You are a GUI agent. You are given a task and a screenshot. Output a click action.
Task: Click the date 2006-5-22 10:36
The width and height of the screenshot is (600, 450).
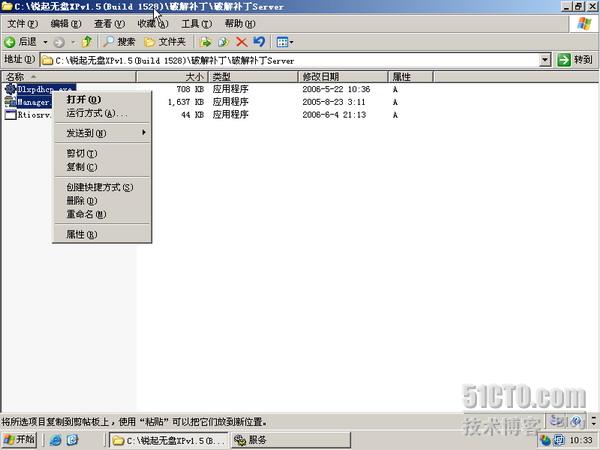(336, 89)
